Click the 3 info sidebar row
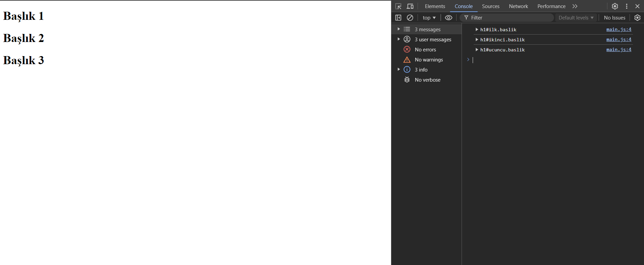644x265 pixels. [427, 70]
